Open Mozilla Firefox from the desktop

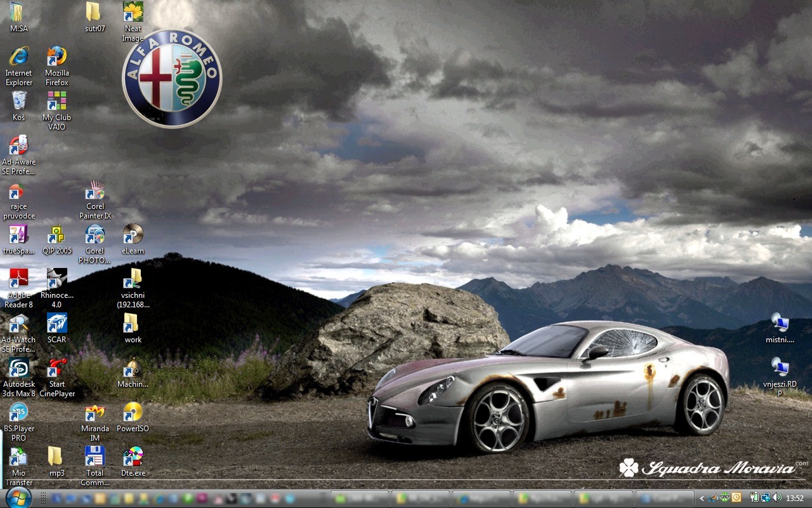56,57
